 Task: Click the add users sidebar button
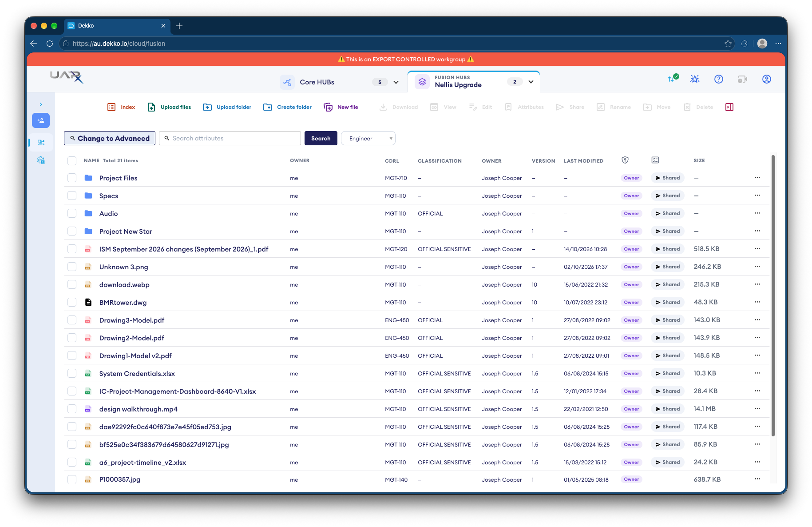coord(41,120)
